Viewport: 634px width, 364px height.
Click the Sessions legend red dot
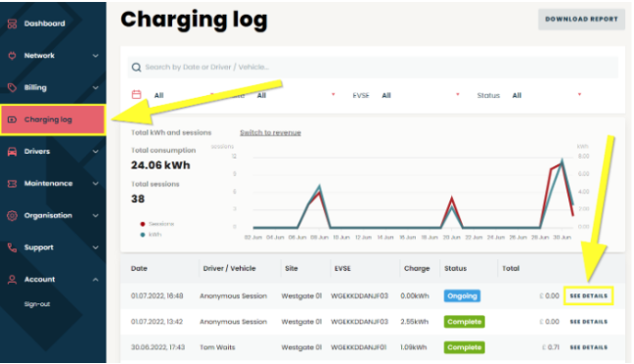pyautogui.click(x=142, y=224)
